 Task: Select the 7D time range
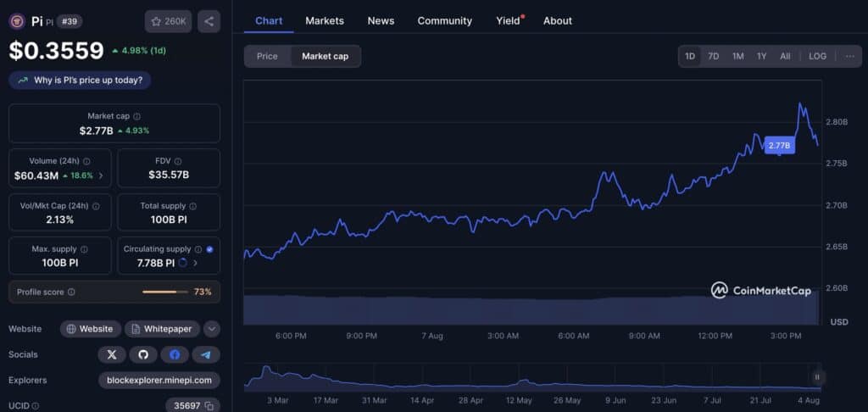click(714, 56)
